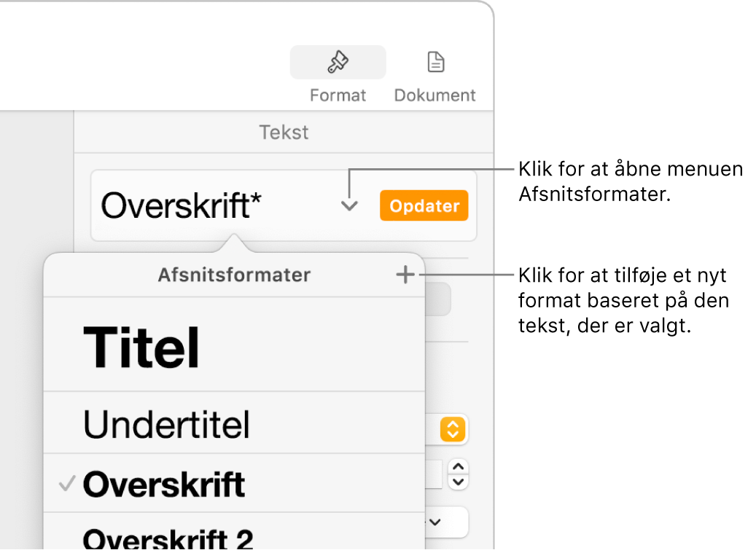Click the orange Opdater button
Screen dimensions: 756x550
point(424,205)
